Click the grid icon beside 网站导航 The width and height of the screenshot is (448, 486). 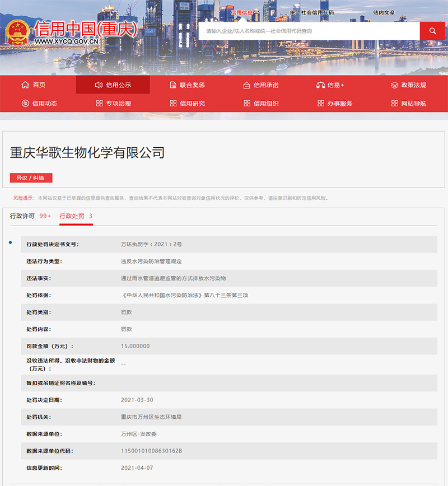pos(394,103)
